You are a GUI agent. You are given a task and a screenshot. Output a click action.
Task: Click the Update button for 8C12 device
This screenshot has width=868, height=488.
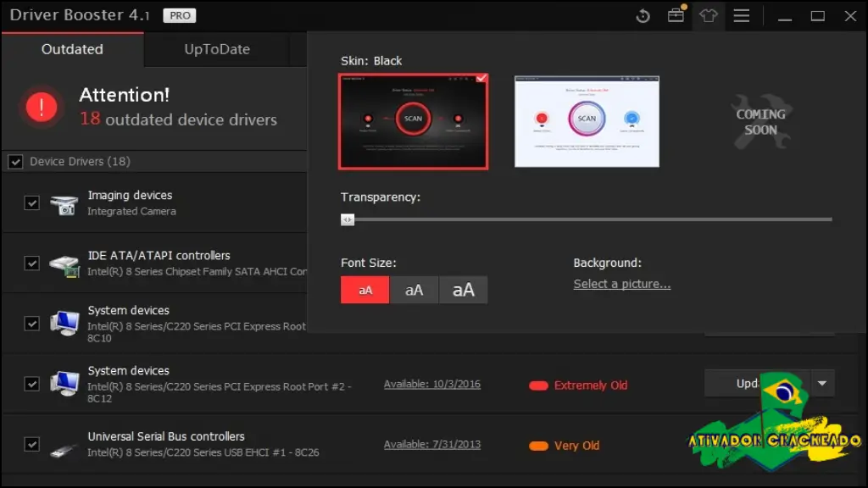[756, 384]
